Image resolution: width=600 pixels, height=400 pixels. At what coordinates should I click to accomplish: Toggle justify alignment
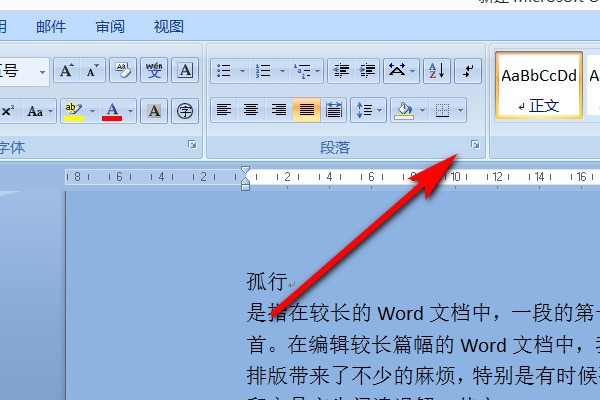tap(306, 110)
